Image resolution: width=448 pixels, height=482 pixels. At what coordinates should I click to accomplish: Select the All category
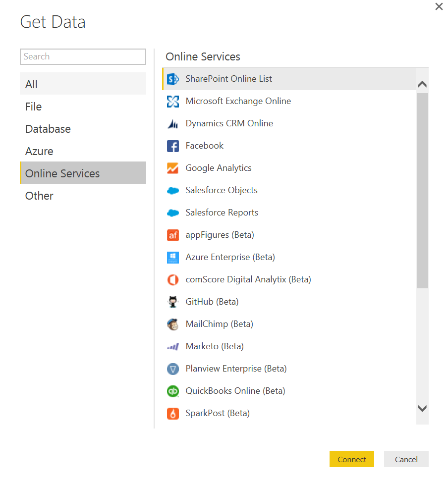pos(83,84)
